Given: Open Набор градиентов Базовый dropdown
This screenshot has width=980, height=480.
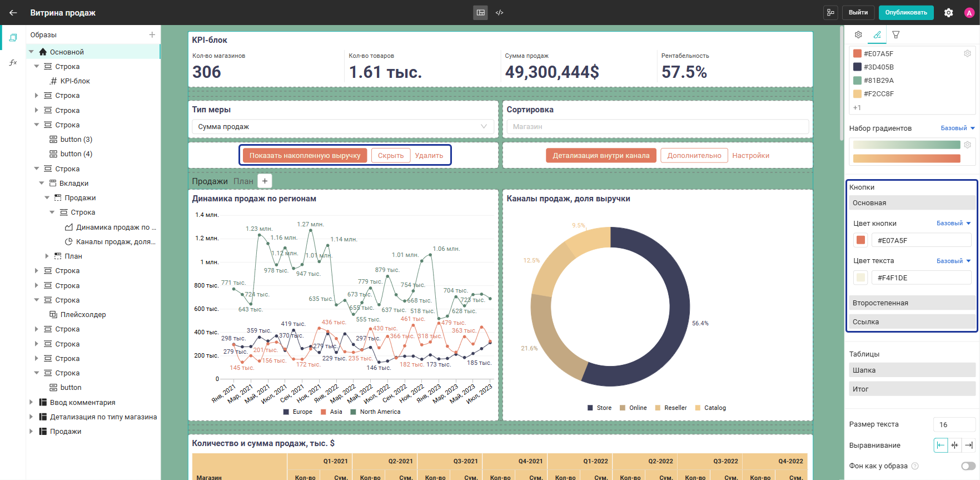Looking at the screenshot, I should (x=958, y=128).
